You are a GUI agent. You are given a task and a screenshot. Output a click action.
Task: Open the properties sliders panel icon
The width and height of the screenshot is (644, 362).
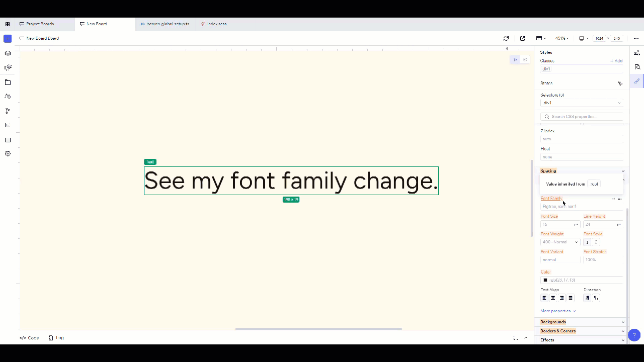pos(637,53)
